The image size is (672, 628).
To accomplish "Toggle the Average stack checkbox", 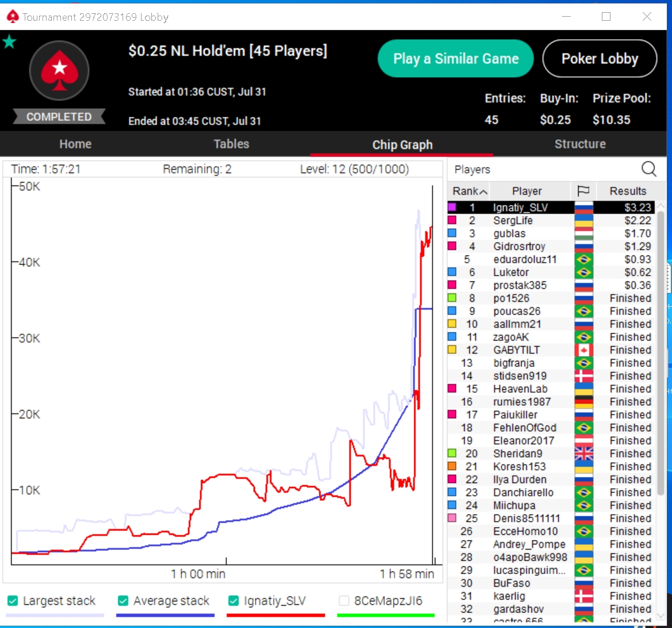I will click(x=123, y=600).
